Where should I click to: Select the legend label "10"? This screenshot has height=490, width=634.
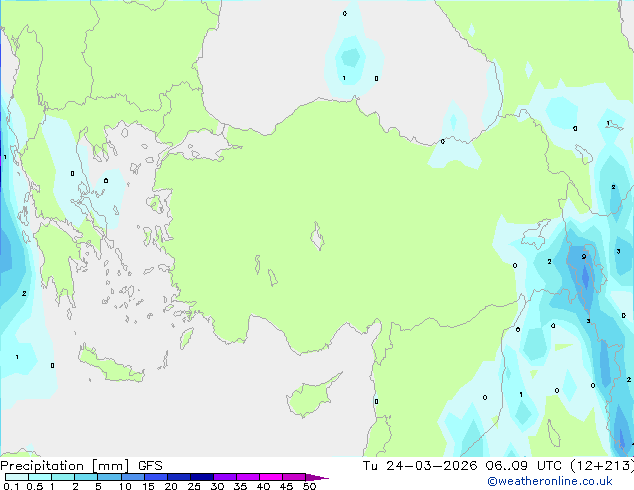point(125,486)
